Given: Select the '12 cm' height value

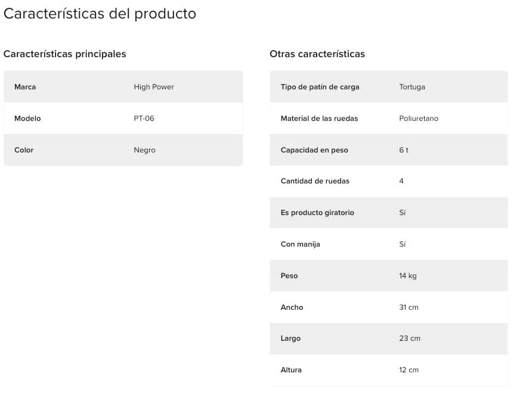Looking at the screenshot, I should coord(409,370).
